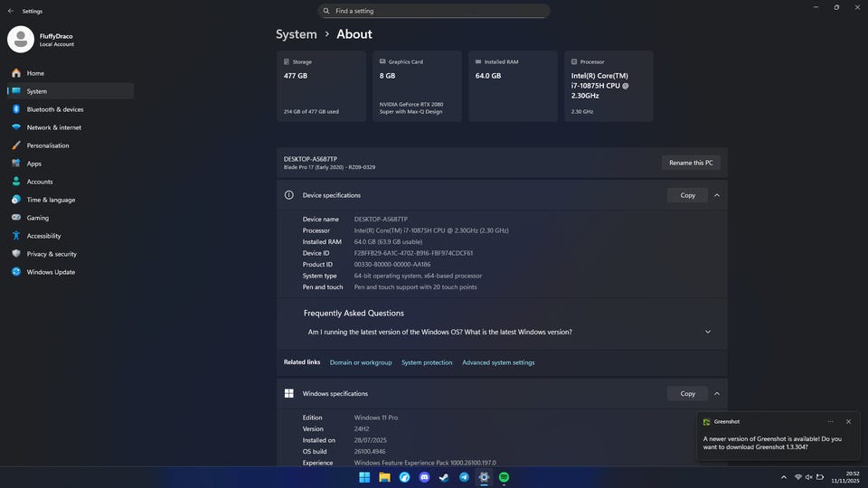The height and width of the screenshot is (488, 868).
Task: Open the Domain or workgroup link
Action: click(361, 362)
